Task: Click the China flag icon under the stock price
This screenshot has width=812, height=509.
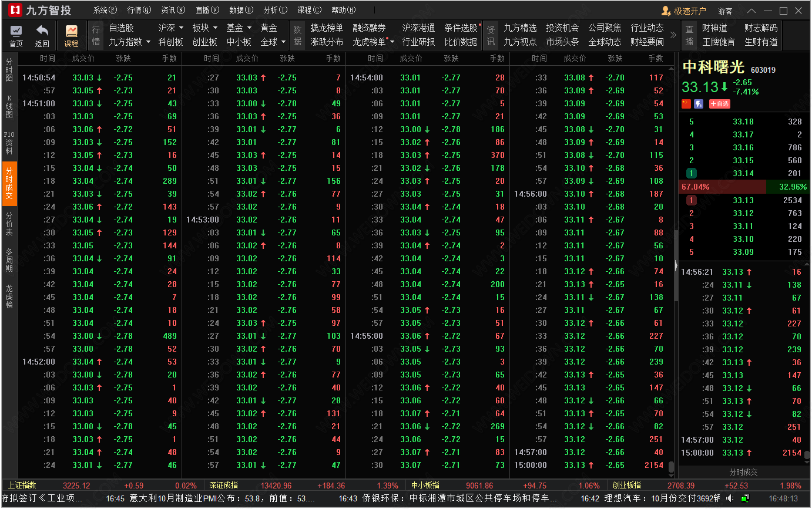Action: pyautogui.click(x=686, y=104)
